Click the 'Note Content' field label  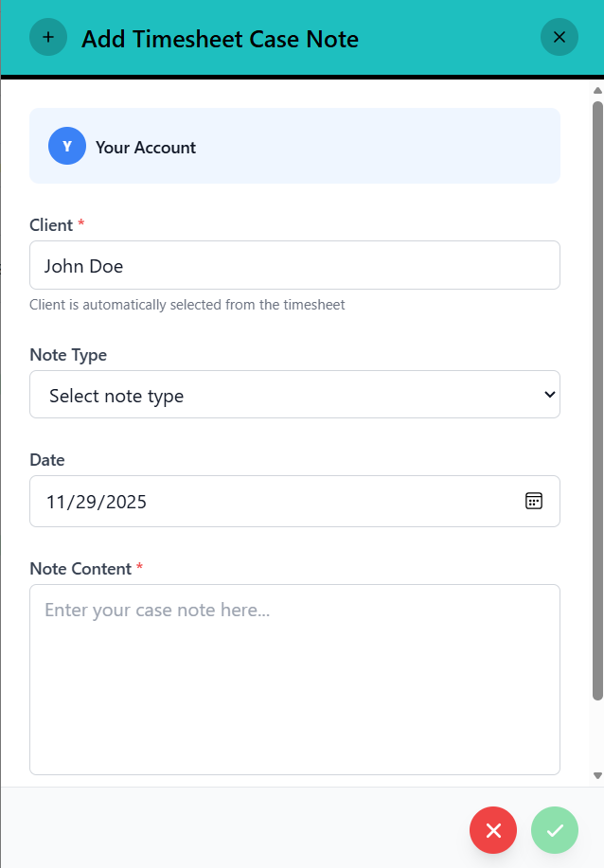click(80, 569)
